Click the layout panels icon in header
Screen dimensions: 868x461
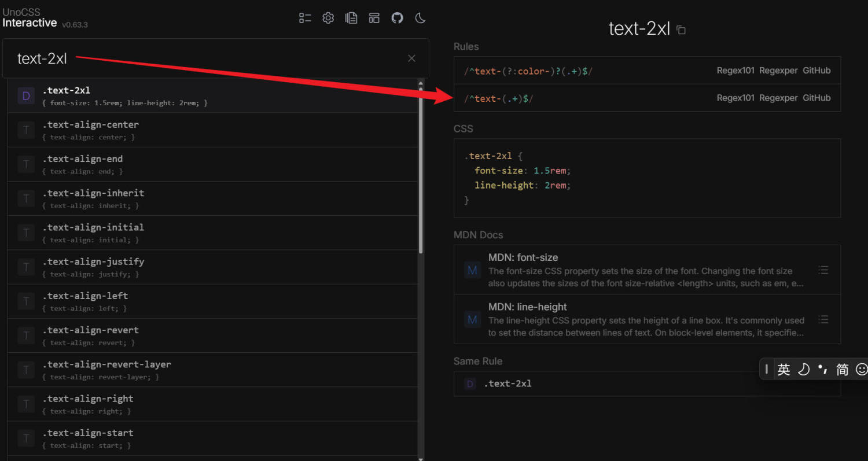pyautogui.click(x=374, y=18)
